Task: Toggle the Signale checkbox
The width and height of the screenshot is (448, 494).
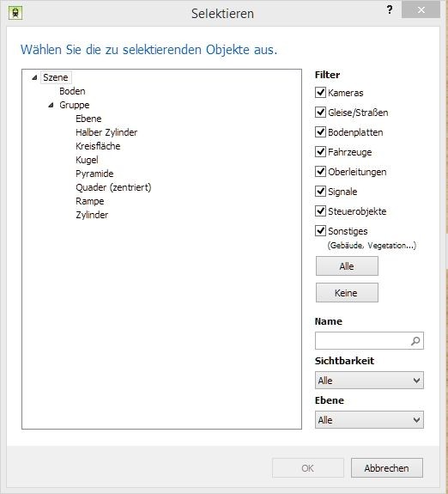Action: point(320,192)
